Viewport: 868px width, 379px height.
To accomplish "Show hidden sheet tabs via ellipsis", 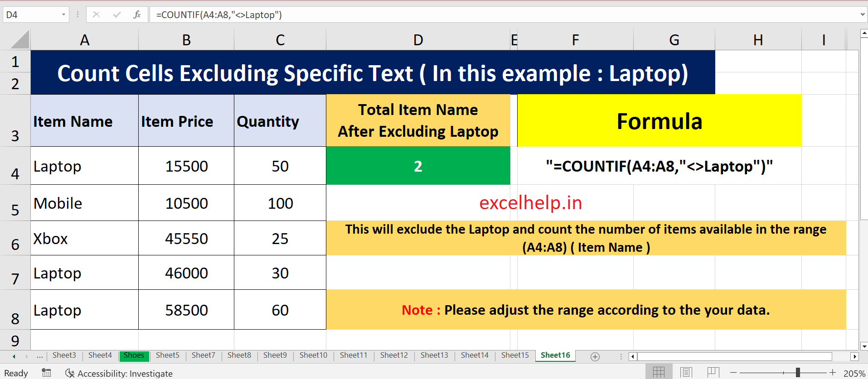I will (x=40, y=356).
